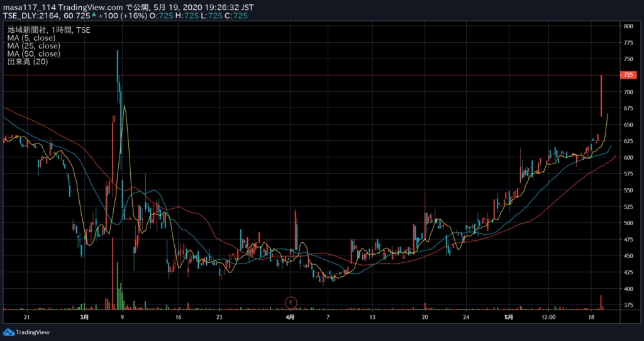This screenshot has height=341, width=644.
Task: Click the 24 date label on time axis
Action: point(465,316)
